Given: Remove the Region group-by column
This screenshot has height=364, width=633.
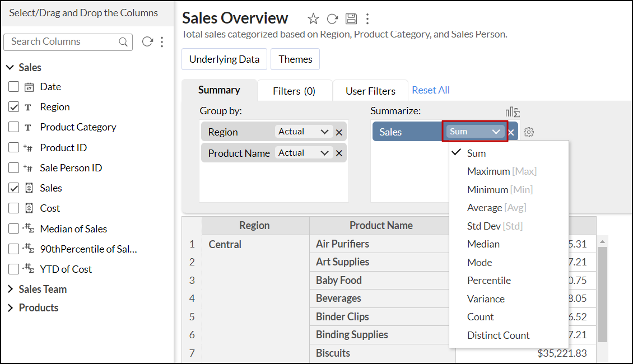Looking at the screenshot, I should tap(339, 132).
